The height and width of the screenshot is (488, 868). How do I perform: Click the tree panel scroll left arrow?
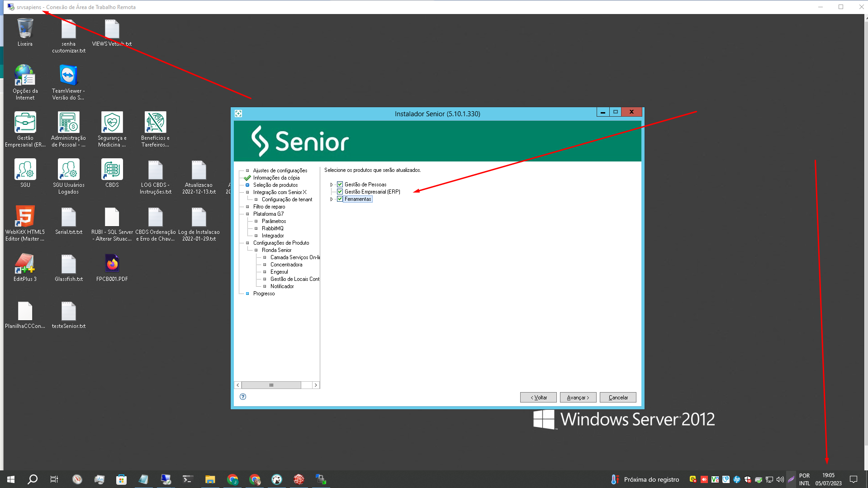238,385
